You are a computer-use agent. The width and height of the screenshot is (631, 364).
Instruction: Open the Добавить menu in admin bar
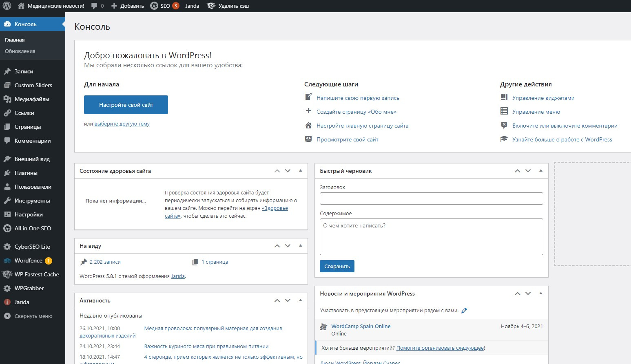click(128, 6)
